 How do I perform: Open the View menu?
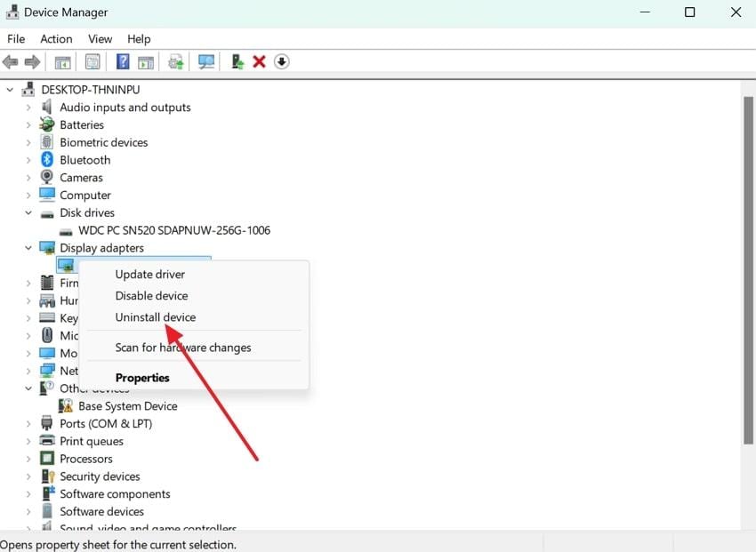click(100, 38)
